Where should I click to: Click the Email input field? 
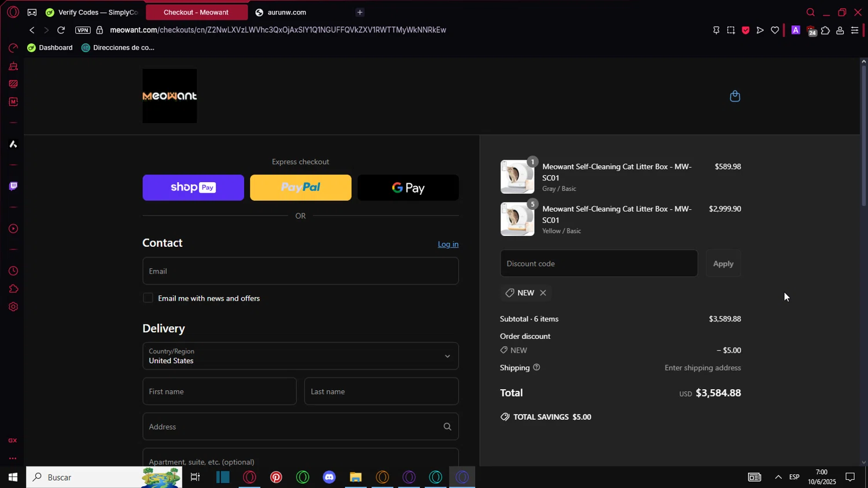click(300, 271)
